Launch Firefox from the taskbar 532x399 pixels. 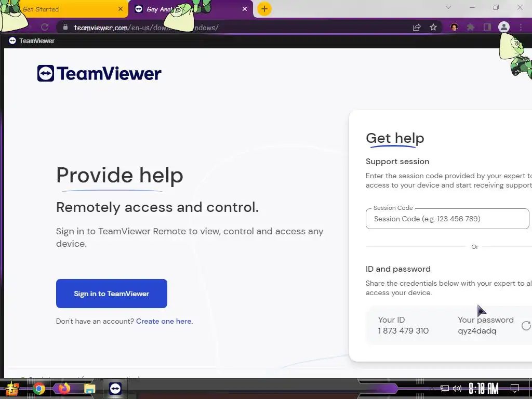[64, 389]
